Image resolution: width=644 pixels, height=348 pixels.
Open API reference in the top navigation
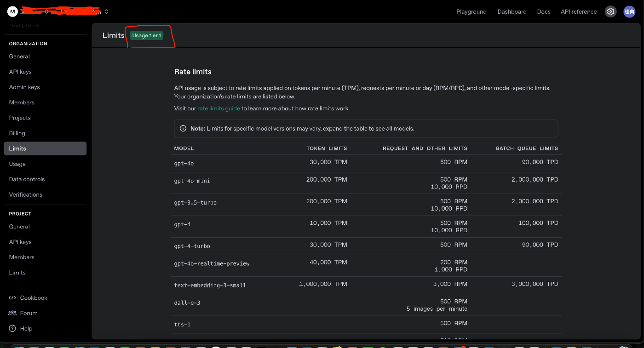coord(579,11)
